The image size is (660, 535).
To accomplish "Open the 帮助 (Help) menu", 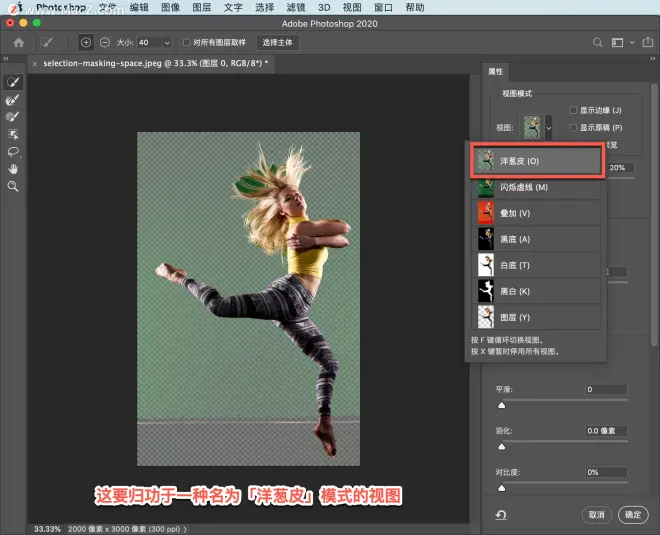I will click(415, 8).
